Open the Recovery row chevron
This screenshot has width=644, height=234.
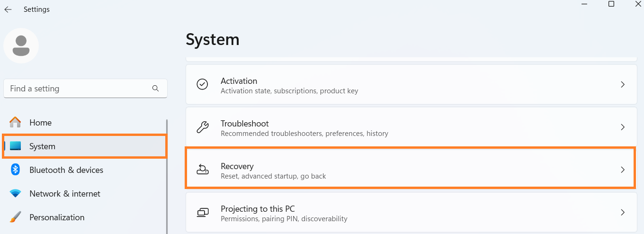[623, 170]
